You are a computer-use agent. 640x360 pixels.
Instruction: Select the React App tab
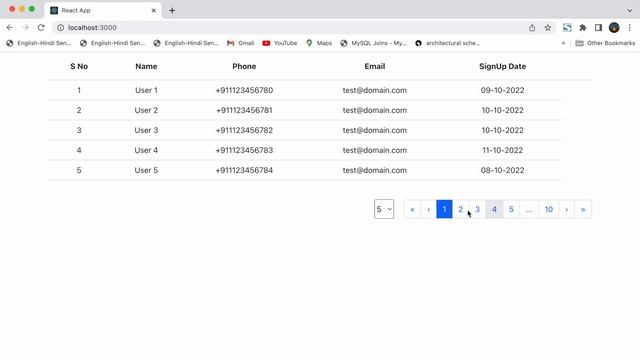click(x=103, y=11)
